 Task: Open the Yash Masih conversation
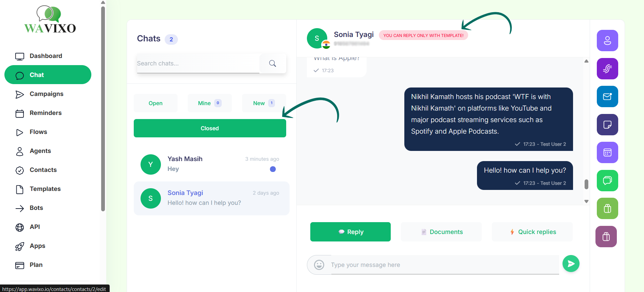211,164
